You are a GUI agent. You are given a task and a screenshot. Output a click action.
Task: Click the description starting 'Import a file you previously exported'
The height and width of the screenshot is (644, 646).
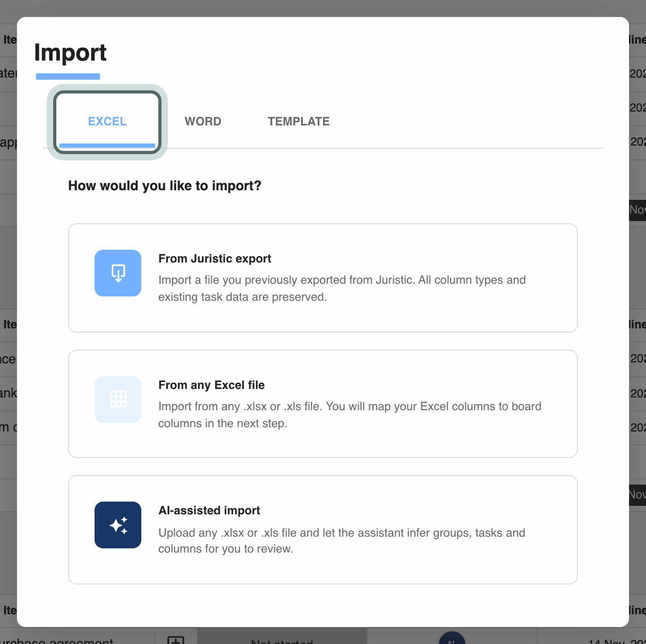click(x=342, y=289)
